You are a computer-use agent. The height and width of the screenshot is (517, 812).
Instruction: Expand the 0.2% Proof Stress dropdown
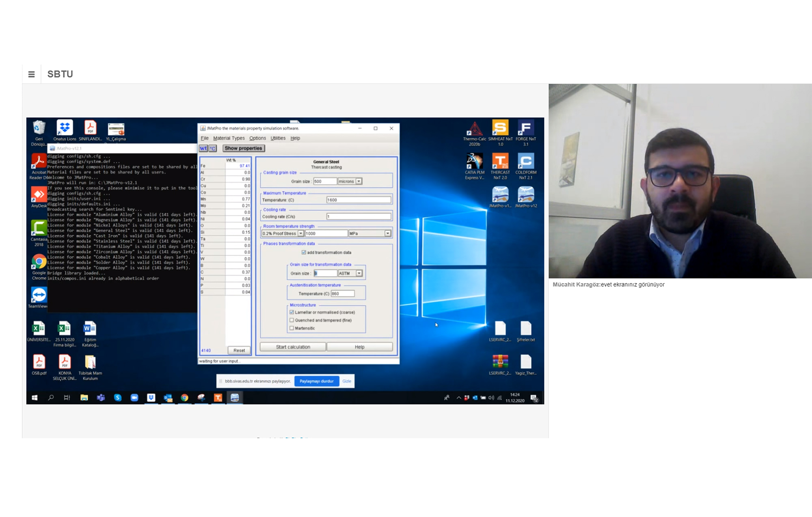pyautogui.click(x=300, y=234)
